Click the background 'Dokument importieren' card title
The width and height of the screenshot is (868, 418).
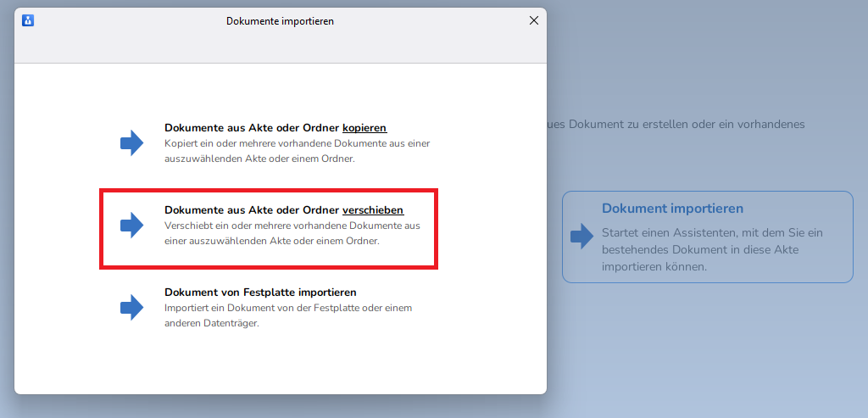[672, 209]
